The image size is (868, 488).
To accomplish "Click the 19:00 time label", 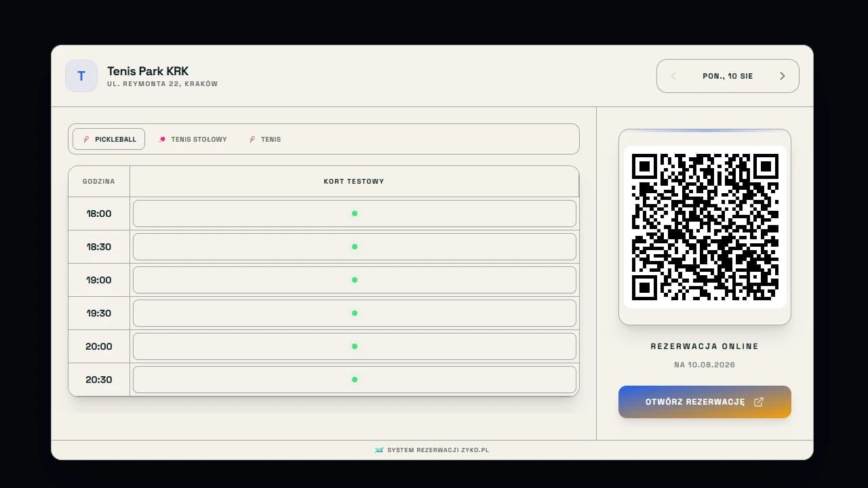I will click(99, 280).
